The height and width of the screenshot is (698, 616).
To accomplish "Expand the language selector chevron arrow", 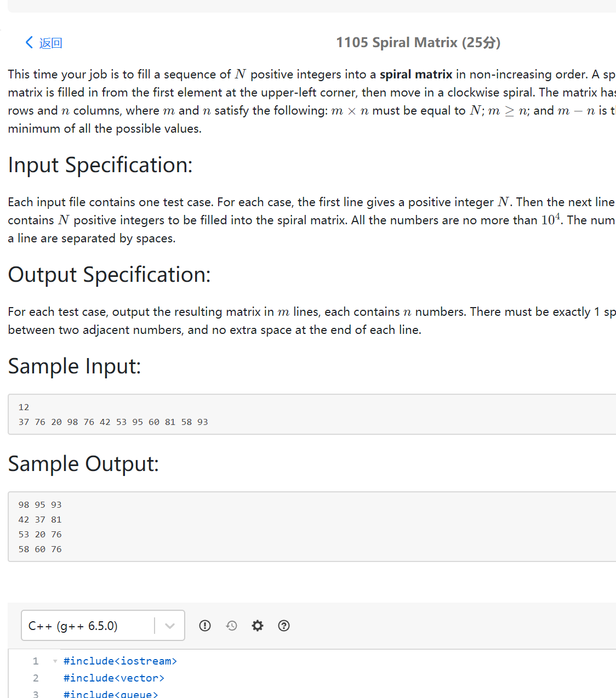I will click(x=170, y=626).
